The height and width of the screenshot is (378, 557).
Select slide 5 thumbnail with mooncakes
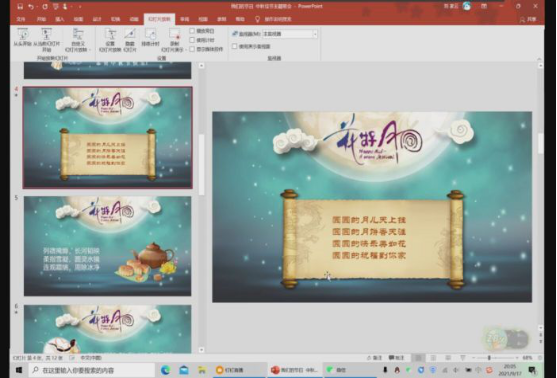(x=108, y=246)
